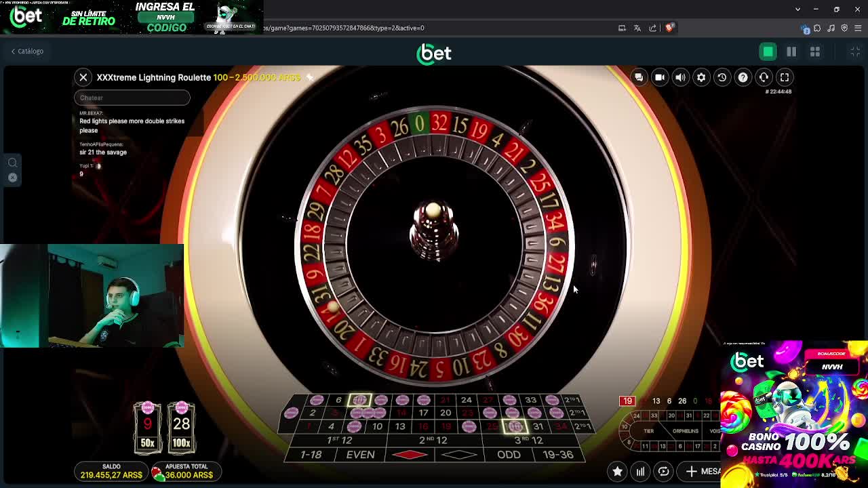Bet on 1st 12 dozen
Image resolution: width=868 pixels, height=488 pixels.
tap(340, 440)
